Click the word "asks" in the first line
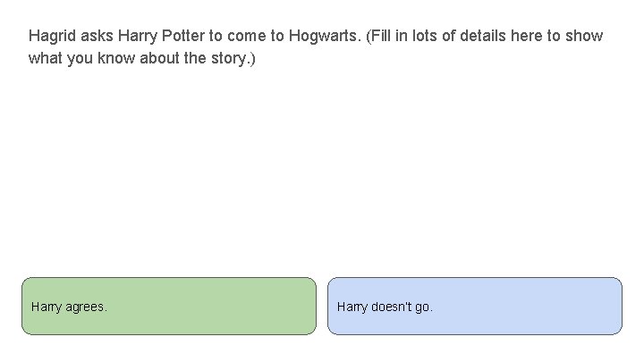644x362 pixels. tap(93, 37)
